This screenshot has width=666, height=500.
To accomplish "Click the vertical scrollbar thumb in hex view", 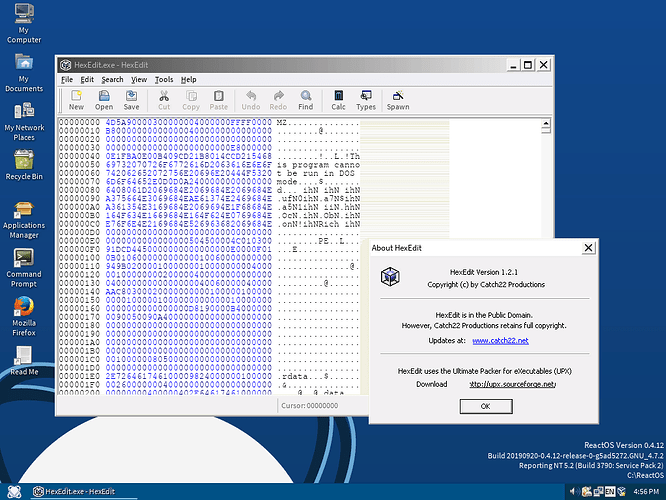I will click(x=546, y=131).
